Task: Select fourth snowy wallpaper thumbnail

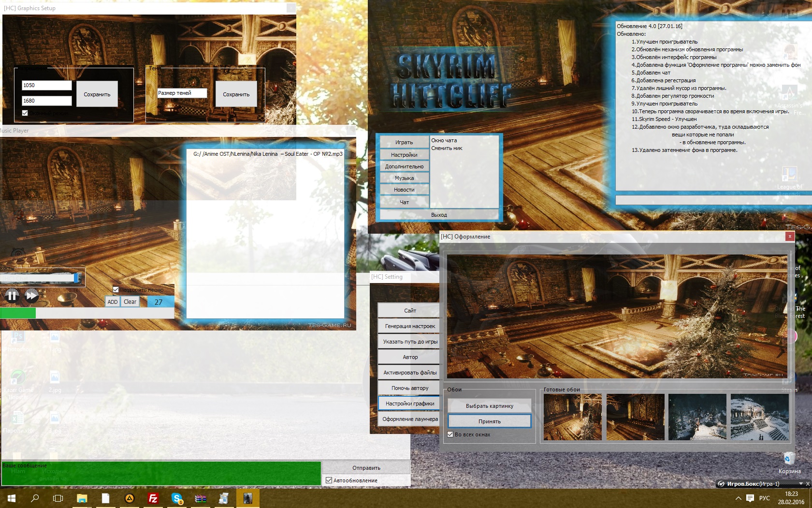Action: 760,417
